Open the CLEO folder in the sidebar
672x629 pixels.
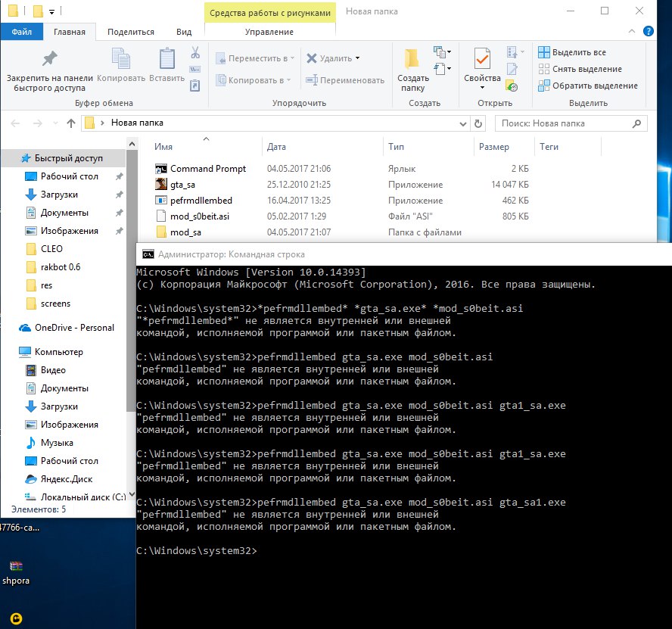(x=51, y=249)
